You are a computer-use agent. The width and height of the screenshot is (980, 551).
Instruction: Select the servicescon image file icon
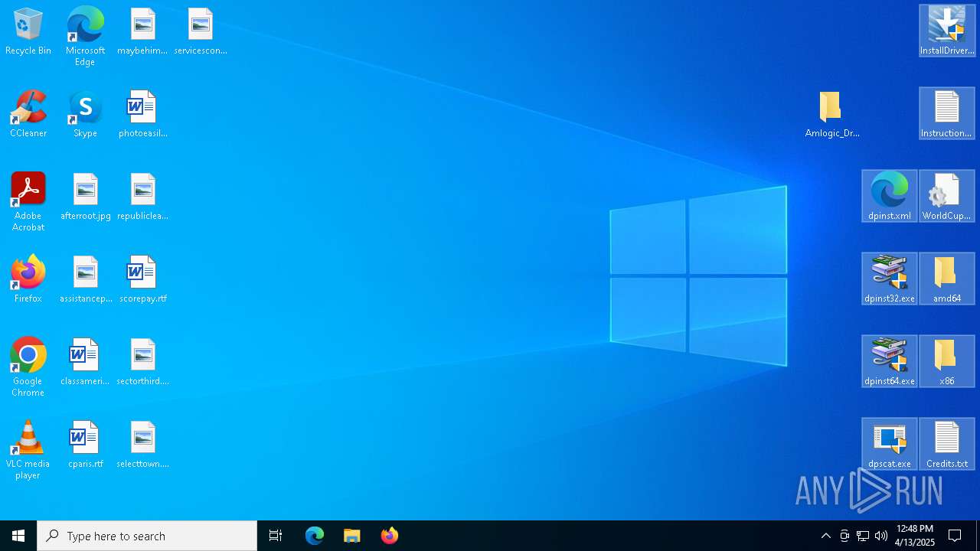tap(201, 31)
